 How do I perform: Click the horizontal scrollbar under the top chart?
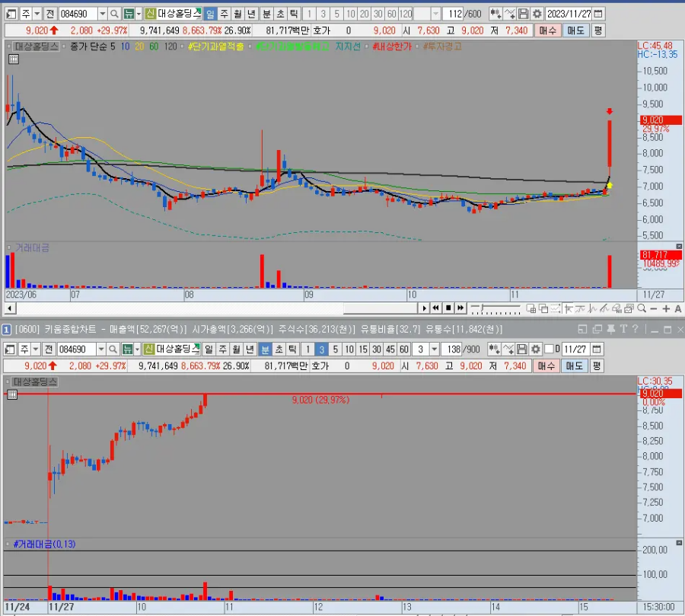tap(217, 308)
